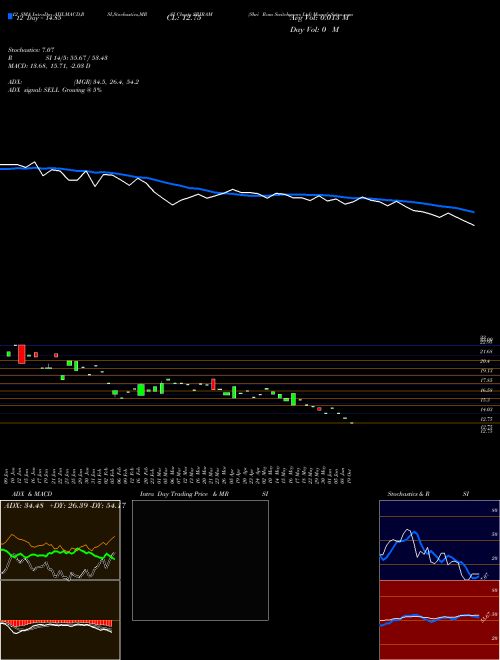Viewport: 500px width, 660px height.
Task: Click the 16.58 price axis label
Action: pyautogui.click(x=487, y=390)
